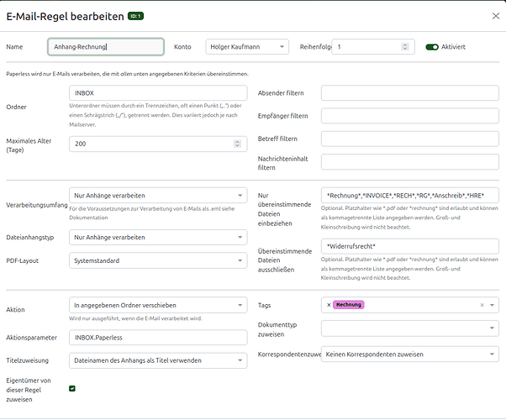Click the Reihenfolge number field

pyautogui.click(x=373, y=47)
